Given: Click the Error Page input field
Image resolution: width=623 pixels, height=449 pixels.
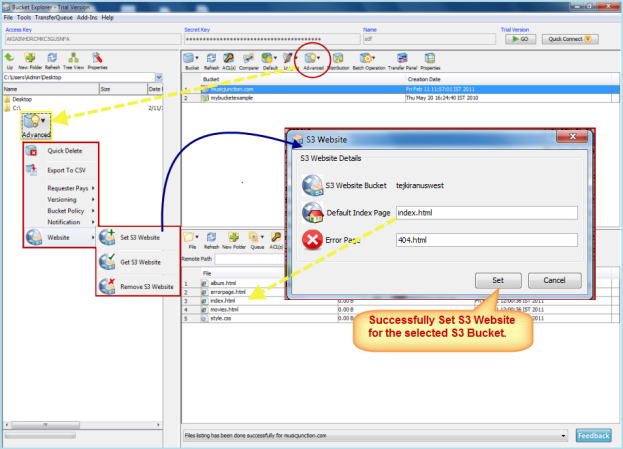Looking at the screenshot, I should point(486,240).
